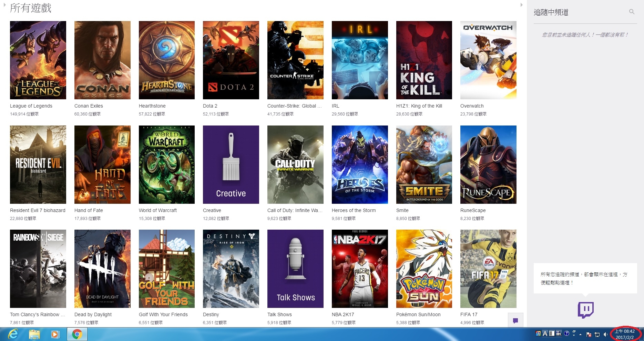Click the Twitch glitch logo in sidebar

[x=585, y=310]
